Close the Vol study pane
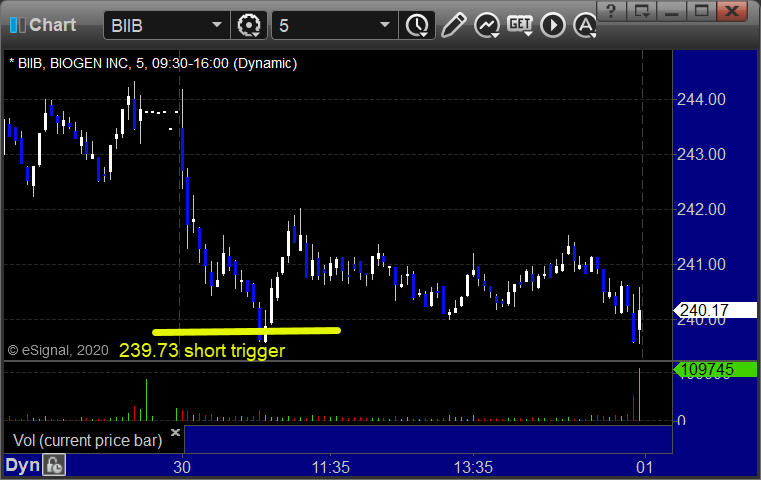Viewport: 761px width, 480px height. [x=175, y=432]
